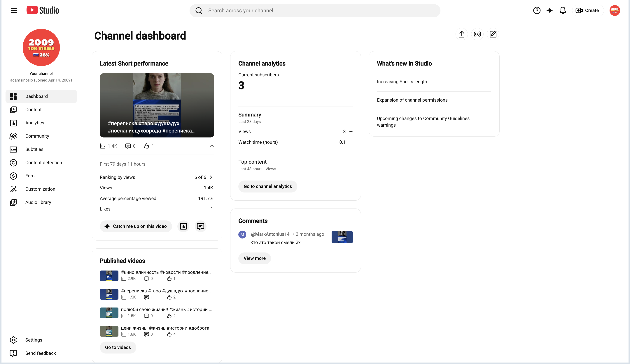Open the Ask Studio sparkle icon in header
630x364 pixels.
click(549, 10)
